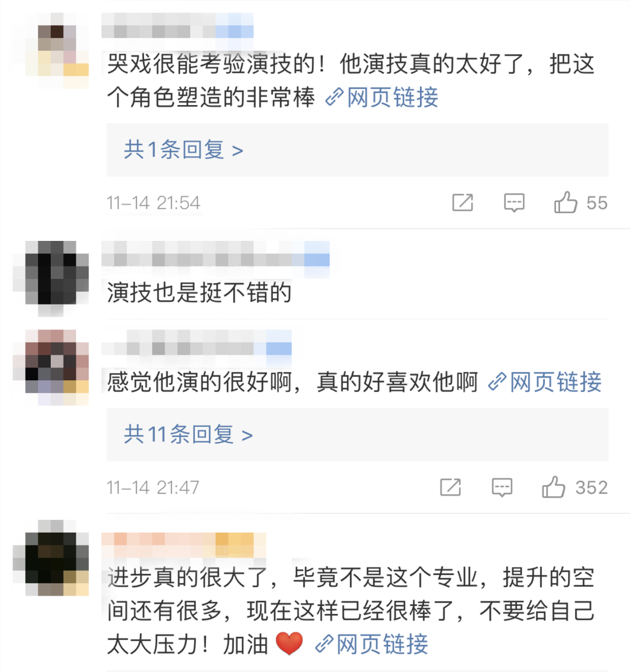Open avatar of 感觉他演的很好啊 commenter
The image size is (630, 672).
pos(51,367)
